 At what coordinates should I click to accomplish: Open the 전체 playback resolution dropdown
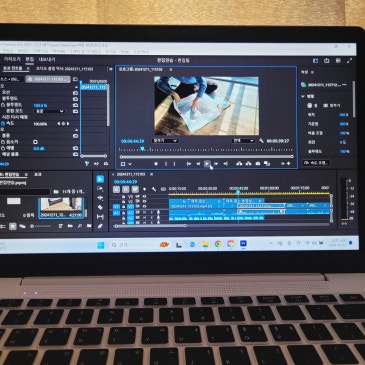point(243,141)
